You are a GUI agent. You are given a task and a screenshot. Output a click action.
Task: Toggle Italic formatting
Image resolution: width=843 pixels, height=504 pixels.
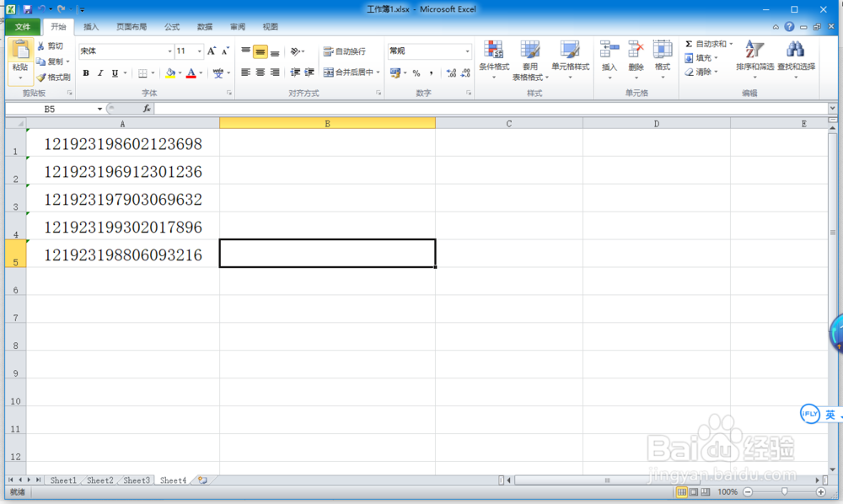[x=100, y=73]
